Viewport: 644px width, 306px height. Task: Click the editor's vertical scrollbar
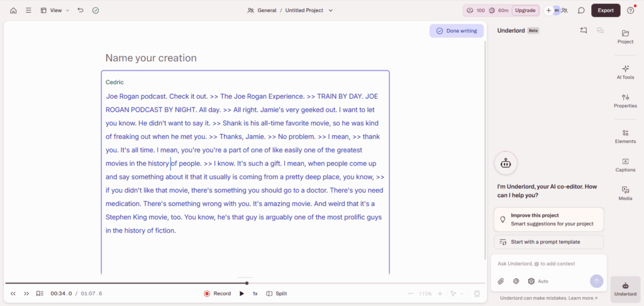click(485, 149)
